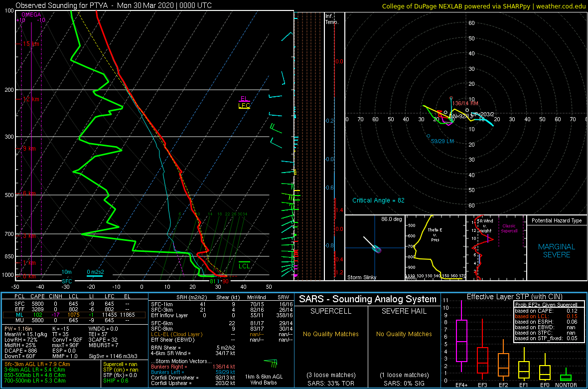Click the 0 m2s2 label

(96, 272)
